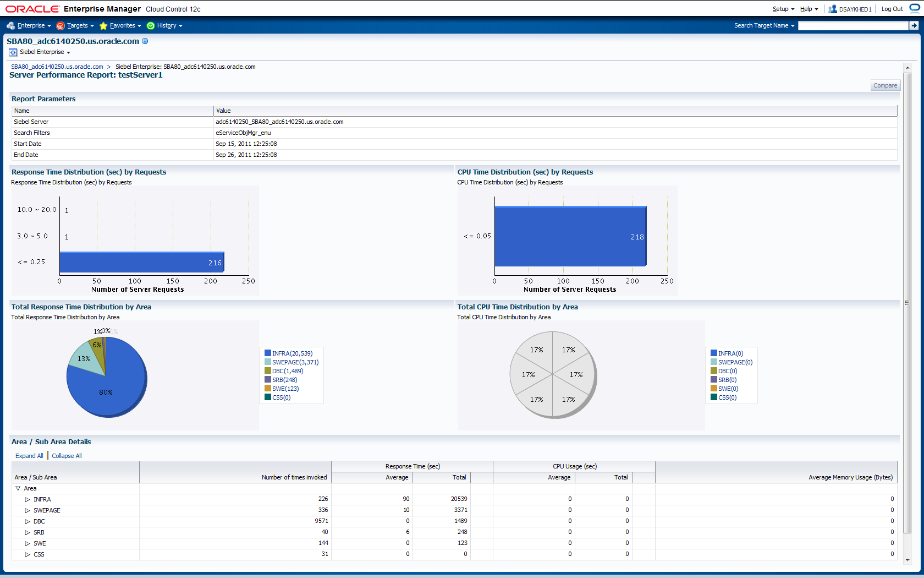The image size is (924, 578).
Task: Open the Search Target Name dropdown
Action: coord(764,25)
